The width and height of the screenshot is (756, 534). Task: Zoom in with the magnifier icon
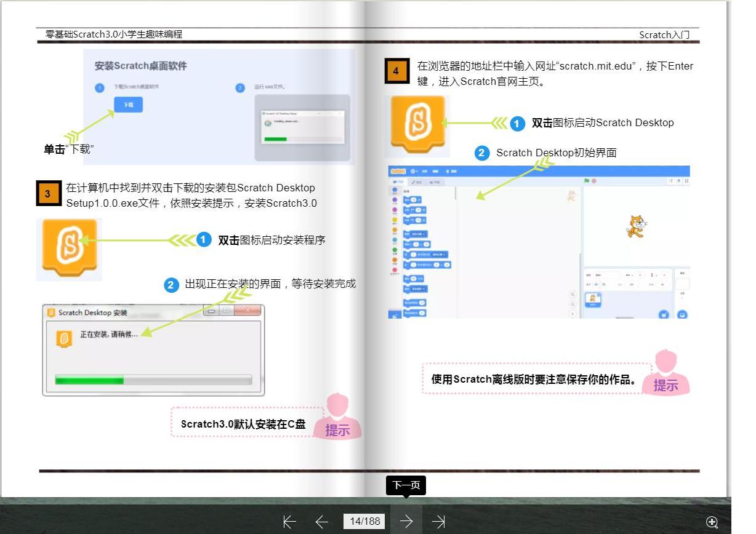pyautogui.click(x=712, y=522)
